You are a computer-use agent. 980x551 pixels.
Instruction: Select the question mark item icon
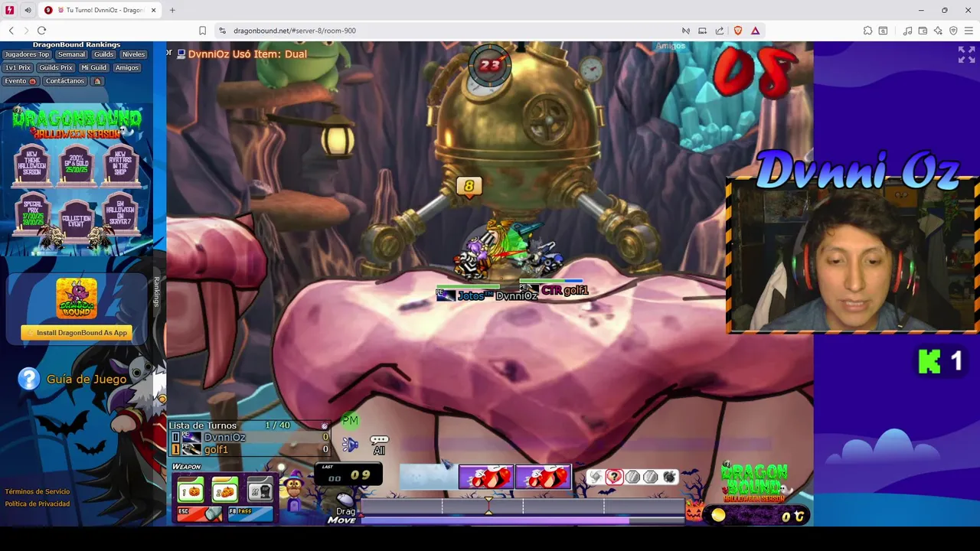(614, 477)
